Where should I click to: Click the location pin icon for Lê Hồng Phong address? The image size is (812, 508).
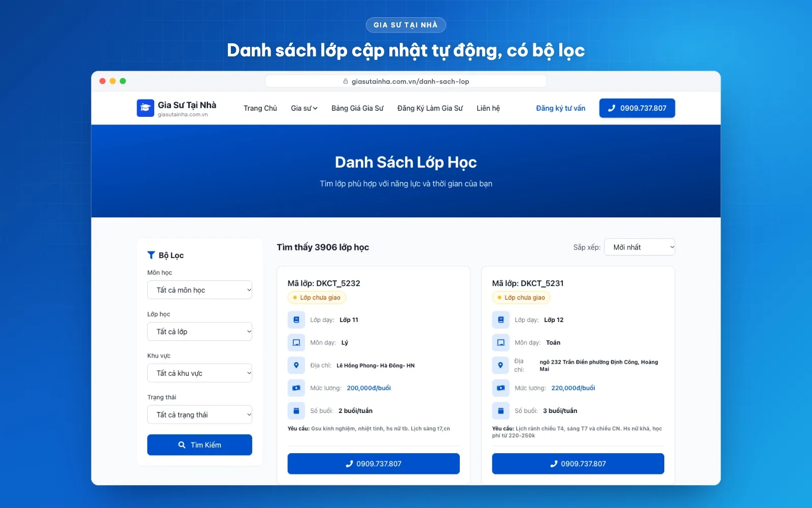(296, 365)
